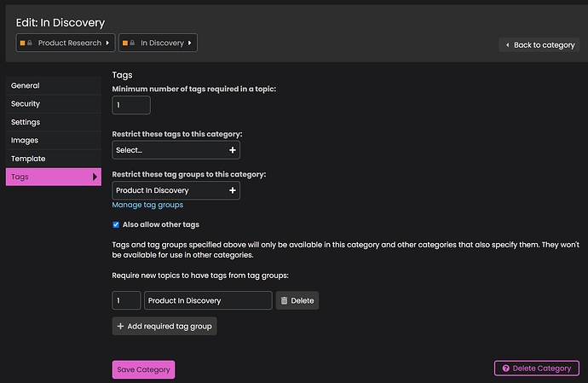
Task: Open the Template tab
Action: pyautogui.click(x=54, y=159)
